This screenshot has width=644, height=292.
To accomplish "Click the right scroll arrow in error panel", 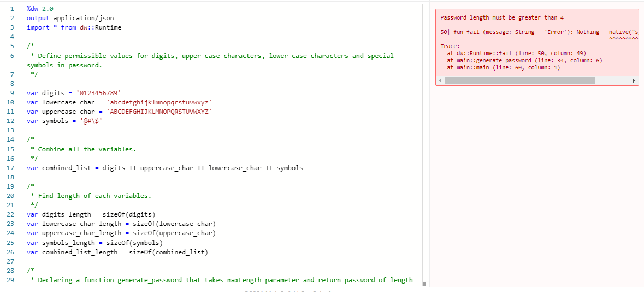I will [x=634, y=80].
